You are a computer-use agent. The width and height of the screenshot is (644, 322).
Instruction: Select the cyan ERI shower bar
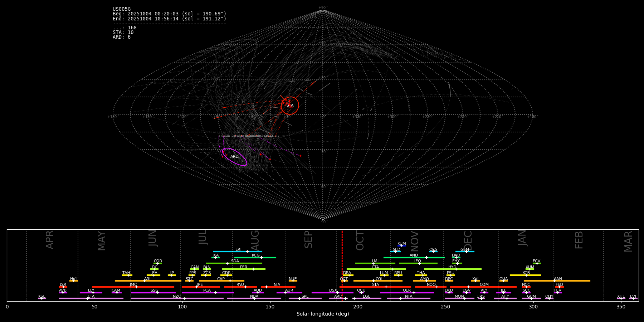tap(238, 252)
